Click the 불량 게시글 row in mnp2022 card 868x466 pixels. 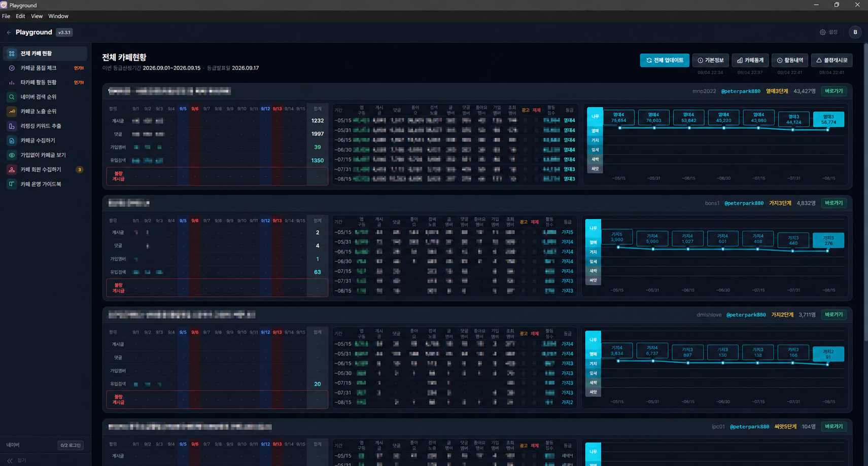tap(217, 176)
